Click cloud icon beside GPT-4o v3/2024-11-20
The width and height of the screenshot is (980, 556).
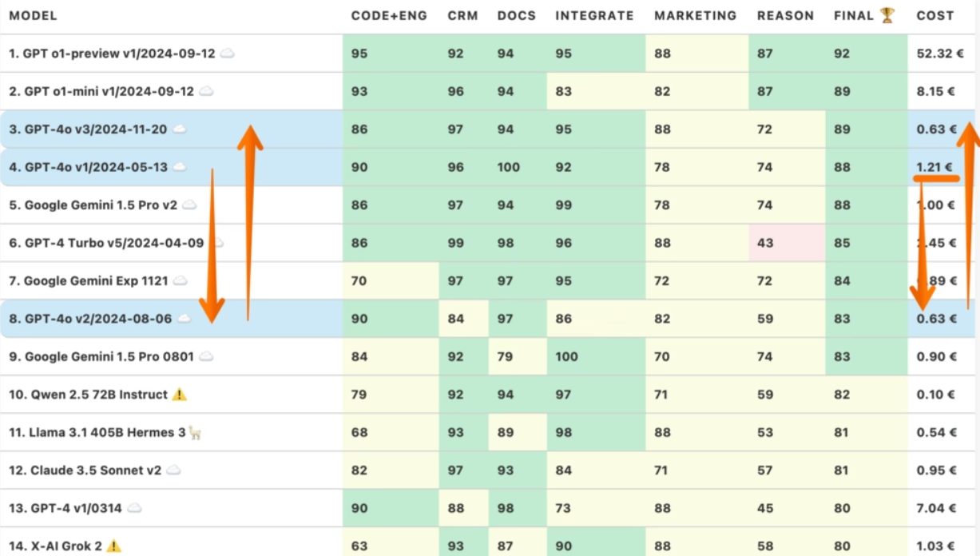click(x=180, y=129)
